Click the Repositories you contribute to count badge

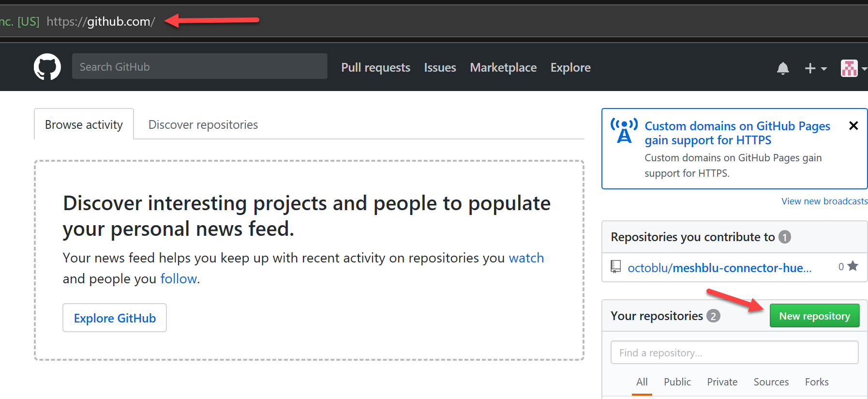pos(784,237)
